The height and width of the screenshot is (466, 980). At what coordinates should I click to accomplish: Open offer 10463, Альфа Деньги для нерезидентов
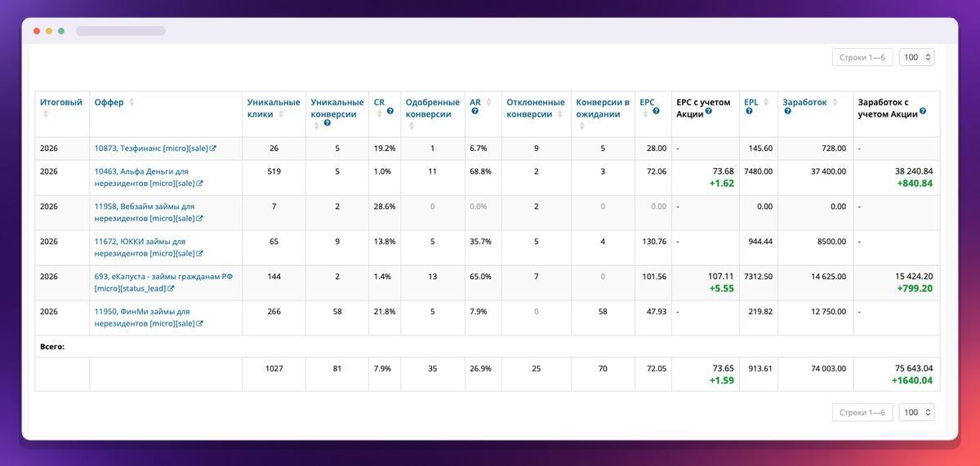point(144,177)
